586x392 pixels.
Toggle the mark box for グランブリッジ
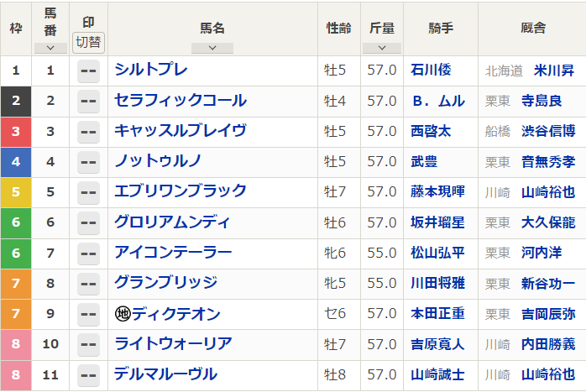[x=88, y=284]
